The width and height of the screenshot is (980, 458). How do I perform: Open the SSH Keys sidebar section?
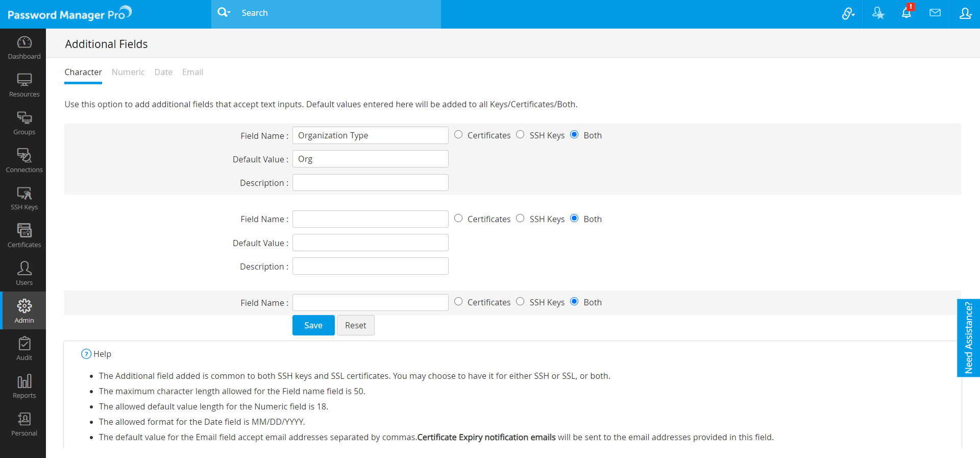click(24, 198)
